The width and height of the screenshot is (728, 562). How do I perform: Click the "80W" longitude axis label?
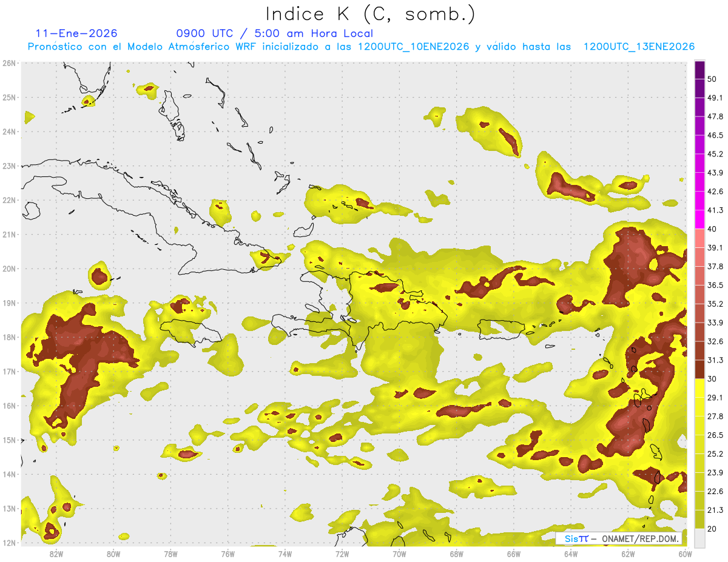pos(113,554)
